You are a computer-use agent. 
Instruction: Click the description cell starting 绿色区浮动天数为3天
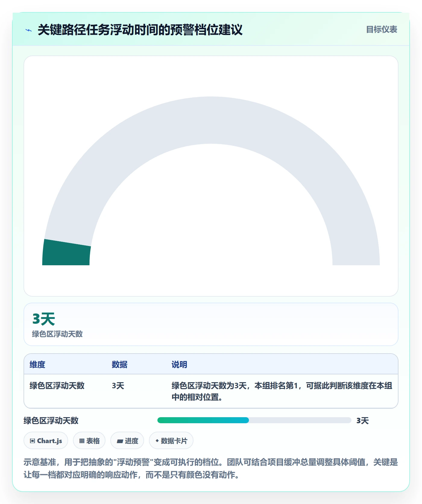point(282,391)
